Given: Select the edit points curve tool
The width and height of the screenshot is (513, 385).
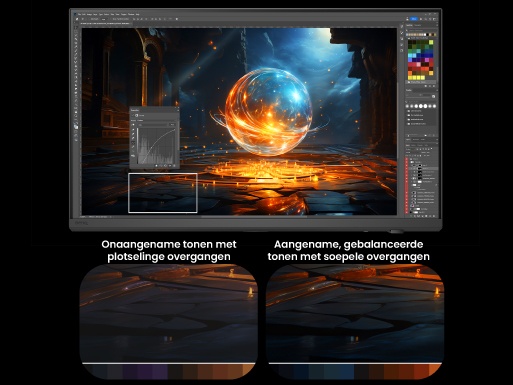Looking at the screenshot, I should click(x=133, y=143).
